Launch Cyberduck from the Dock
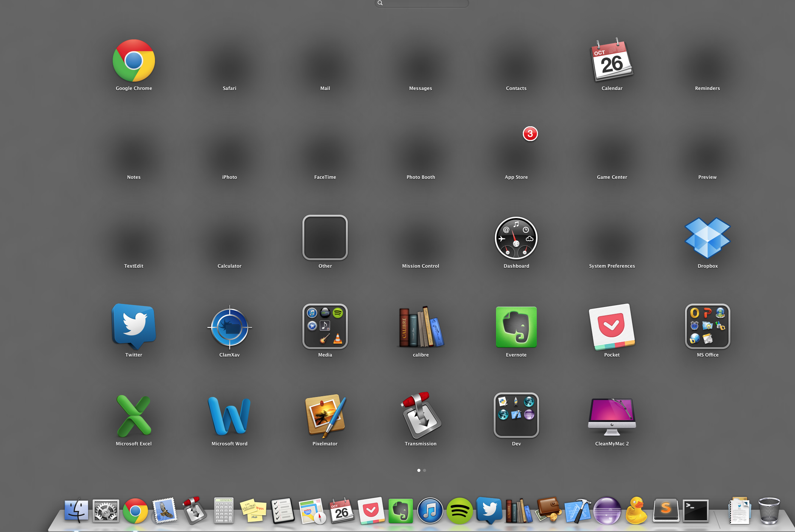 coord(636,510)
